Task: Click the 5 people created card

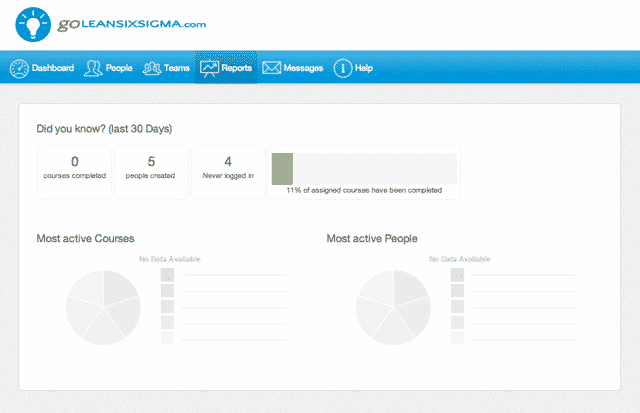Action: pyautogui.click(x=151, y=173)
